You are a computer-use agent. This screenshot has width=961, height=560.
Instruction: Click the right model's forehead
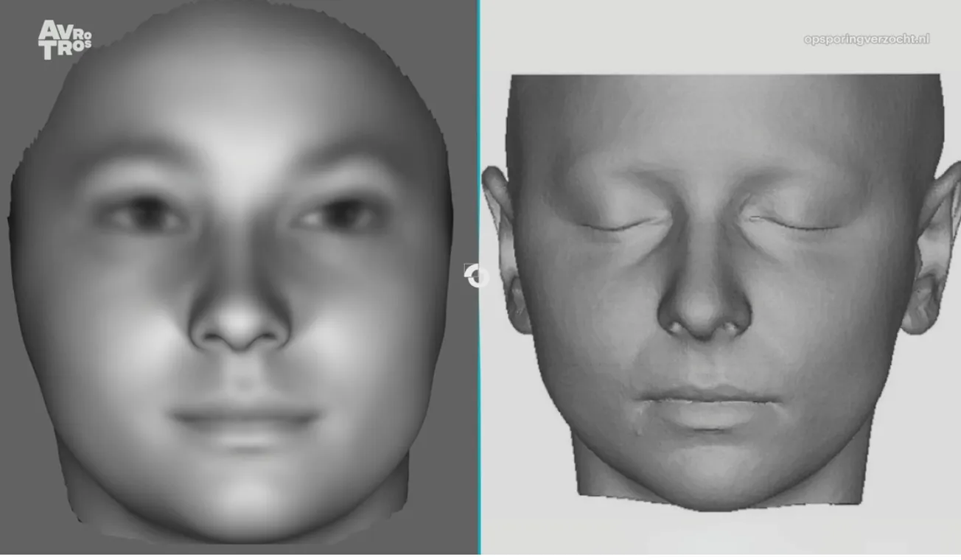[722, 125]
